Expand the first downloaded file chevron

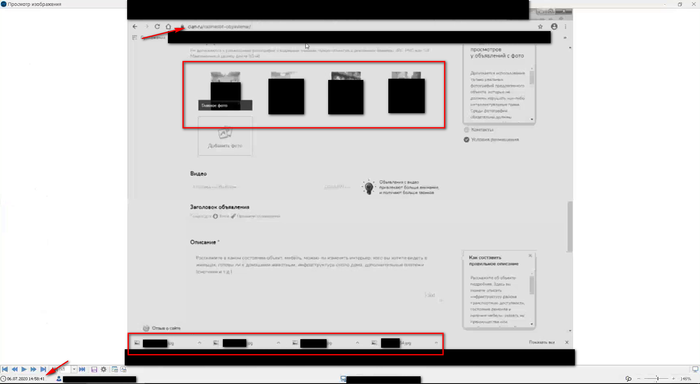coord(200,342)
